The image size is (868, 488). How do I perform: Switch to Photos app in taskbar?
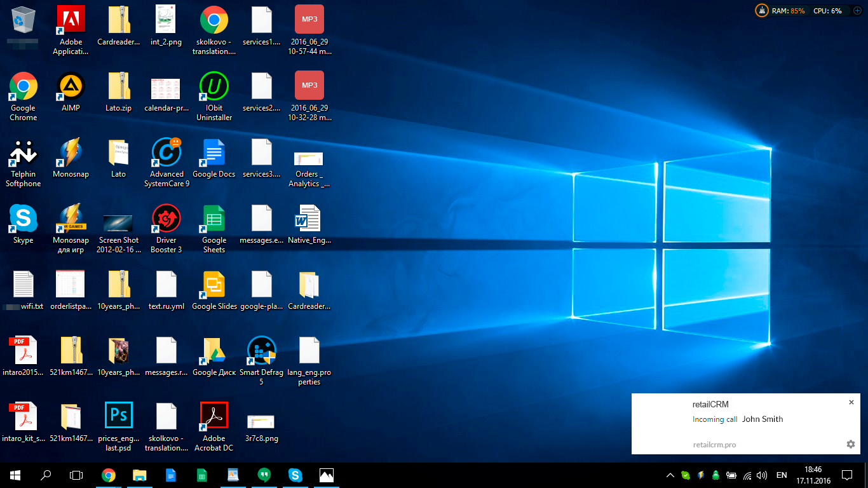pyautogui.click(x=326, y=475)
